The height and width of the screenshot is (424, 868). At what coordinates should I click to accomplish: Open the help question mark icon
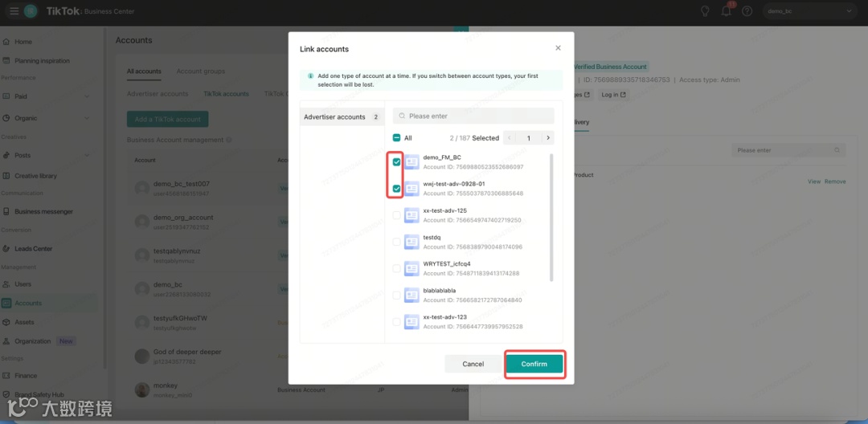747,11
